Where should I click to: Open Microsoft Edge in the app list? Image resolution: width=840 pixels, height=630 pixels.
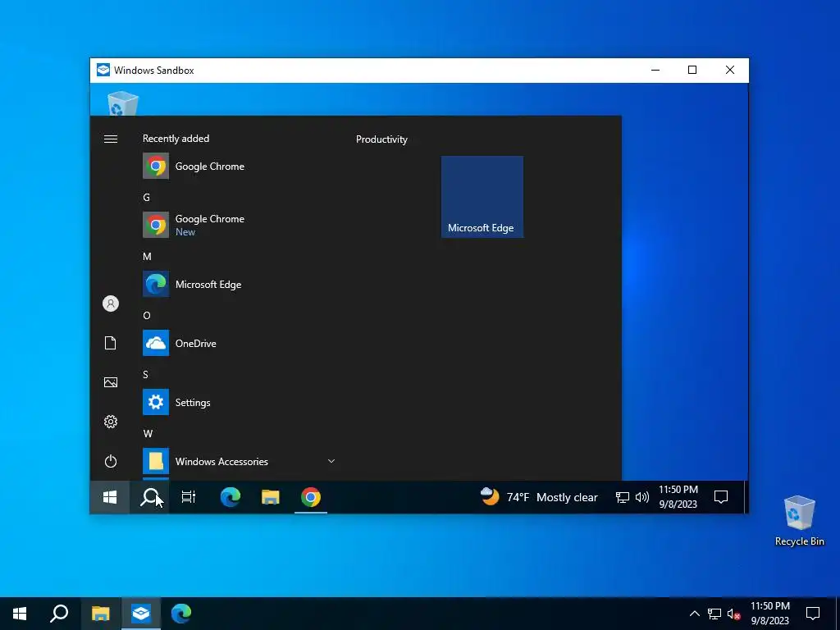(x=239, y=285)
